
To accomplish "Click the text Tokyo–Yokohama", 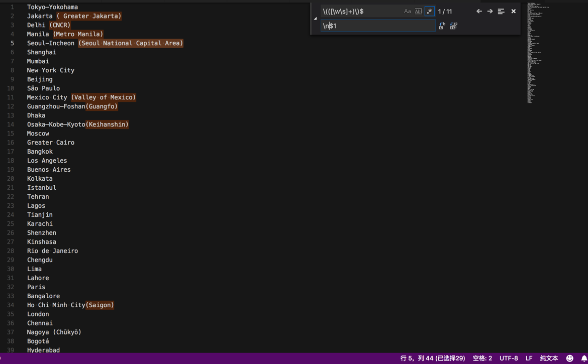I will point(52,7).
